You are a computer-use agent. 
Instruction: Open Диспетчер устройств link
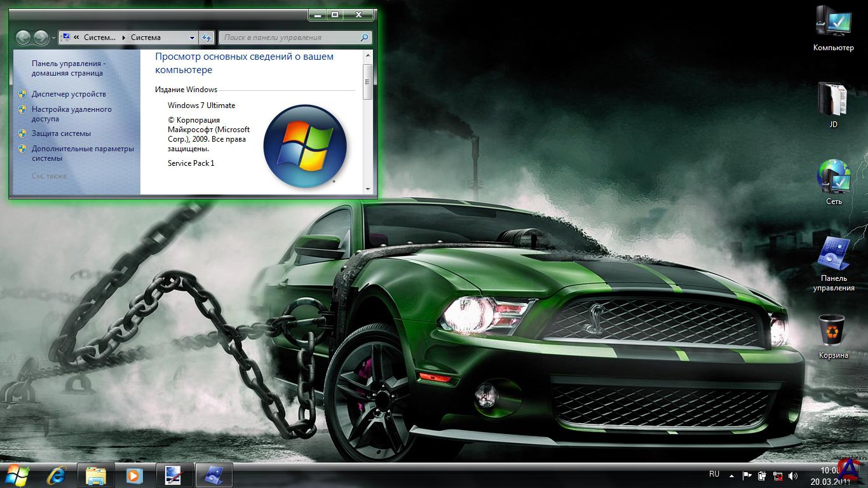pyautogui.click(x=69, y=94)
